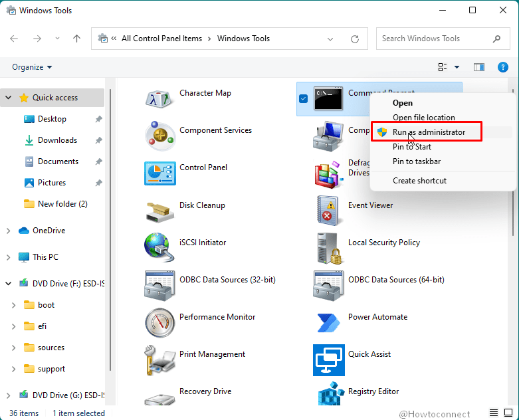Open recent locations dropdown arrow
Viewport: 519px width, 420px height.
coord(57,39)
